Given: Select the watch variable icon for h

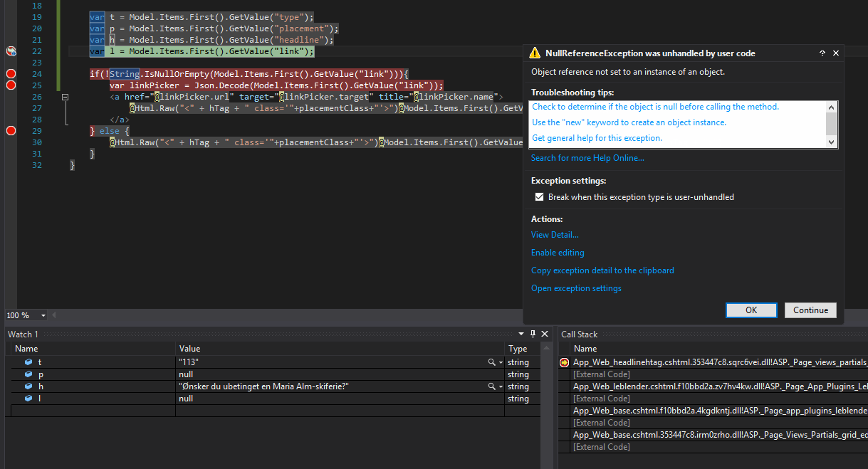Looking at the screenshot, I should tap(28, 386).
